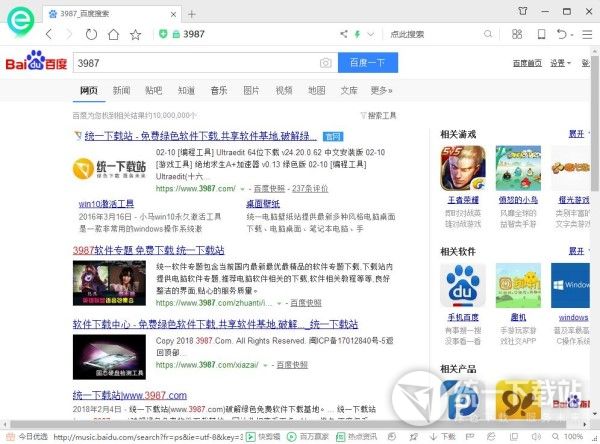Switch to the 文库 tab
Image resolution: width=600 pixels, height=444 pixels.
(x=349, y=90)
